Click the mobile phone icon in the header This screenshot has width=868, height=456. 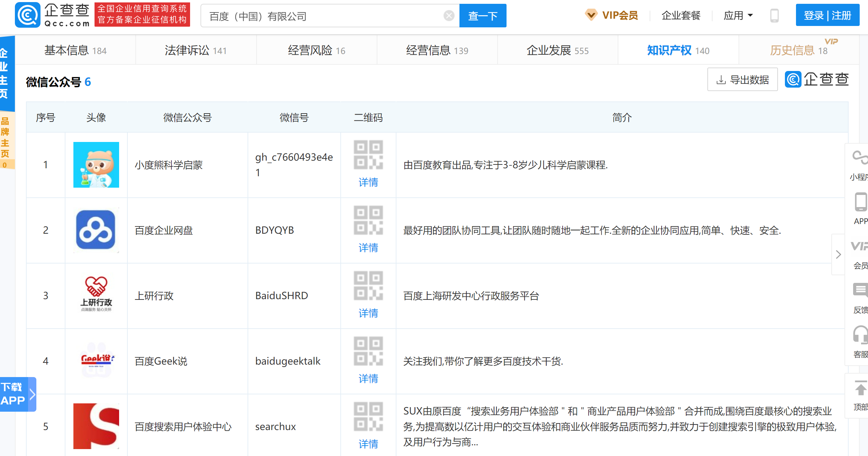[774, 16]
